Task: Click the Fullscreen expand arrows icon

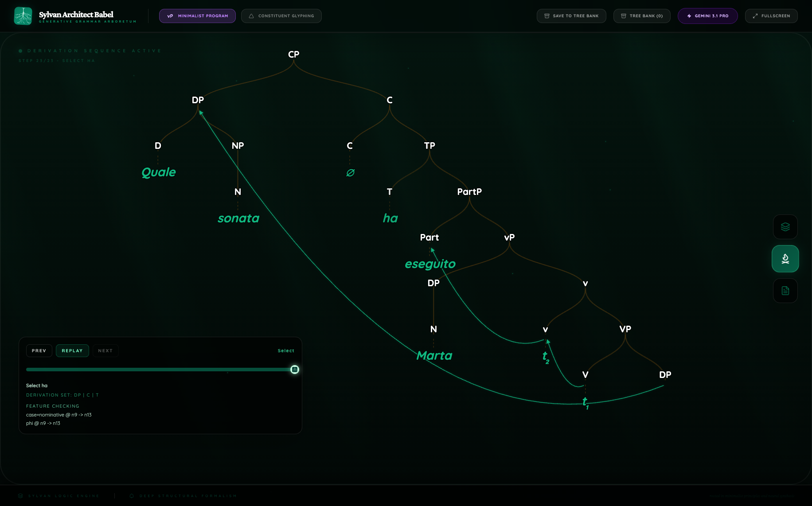Action: click(755, 16)
